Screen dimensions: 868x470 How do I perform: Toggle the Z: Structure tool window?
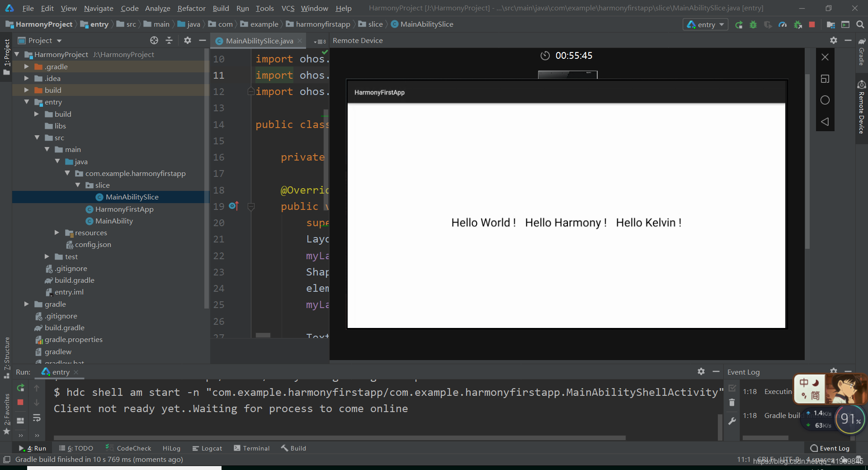click(7, 357)
